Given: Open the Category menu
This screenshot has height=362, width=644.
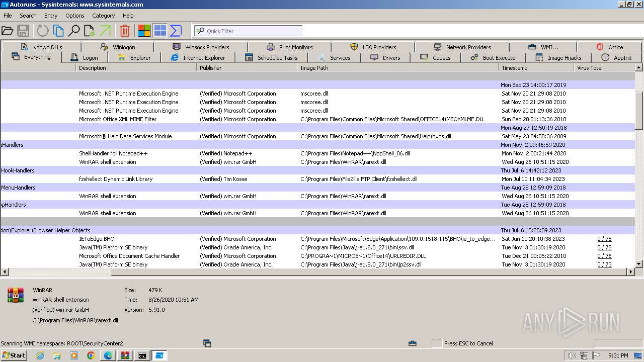Looking at the screenshot, I should point(104,16).
